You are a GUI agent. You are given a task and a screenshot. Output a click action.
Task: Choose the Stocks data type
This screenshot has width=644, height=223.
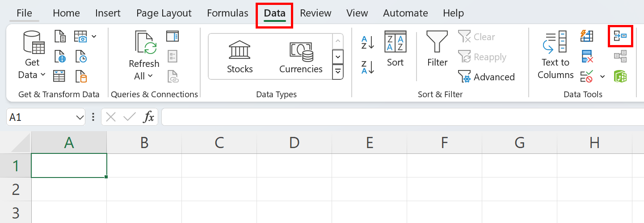(240, 56)
